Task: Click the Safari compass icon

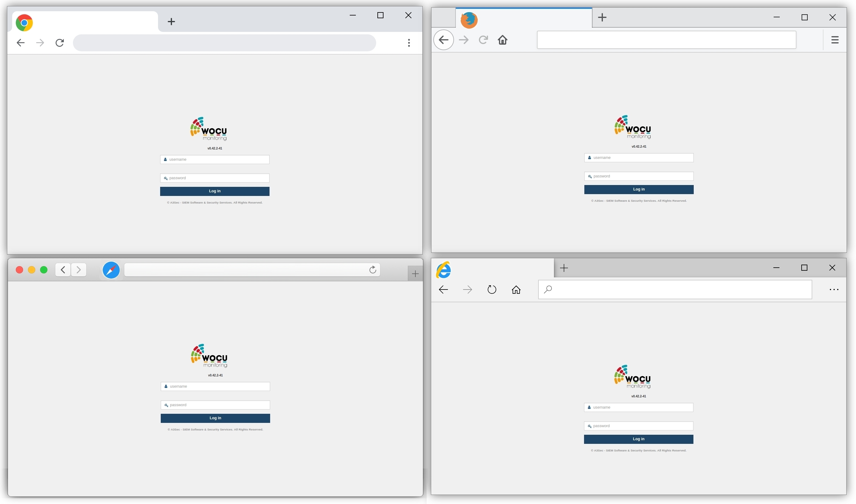Action: coord(111,270)
